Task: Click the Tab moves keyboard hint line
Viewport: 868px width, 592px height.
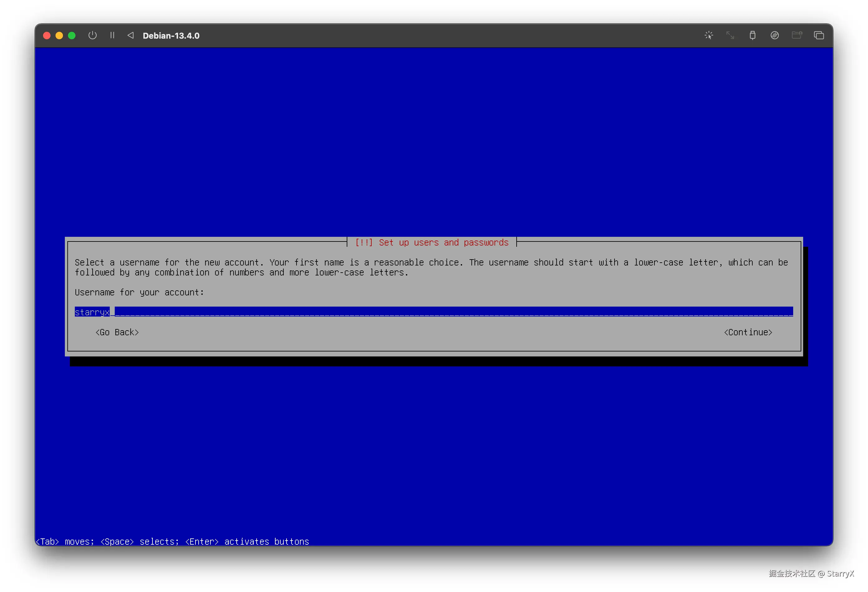Action: [x=172, y=541]
